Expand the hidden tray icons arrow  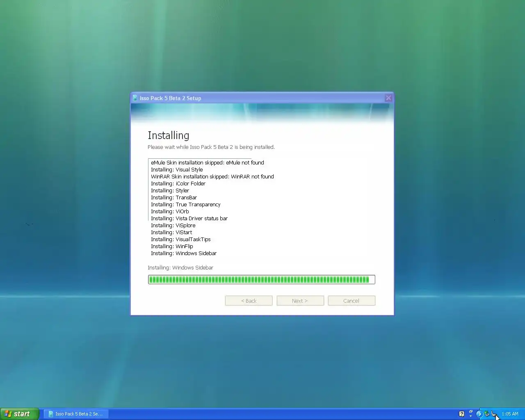(x=479, y=414)
